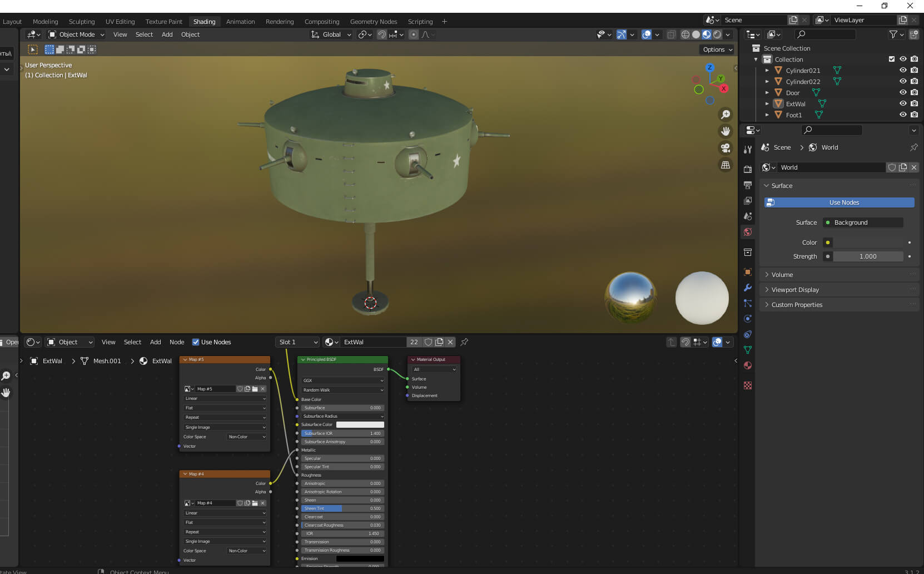This screenshot has width=924, height=574.
Task: Open the Material properties tab icon
Action: pos(748,365)
